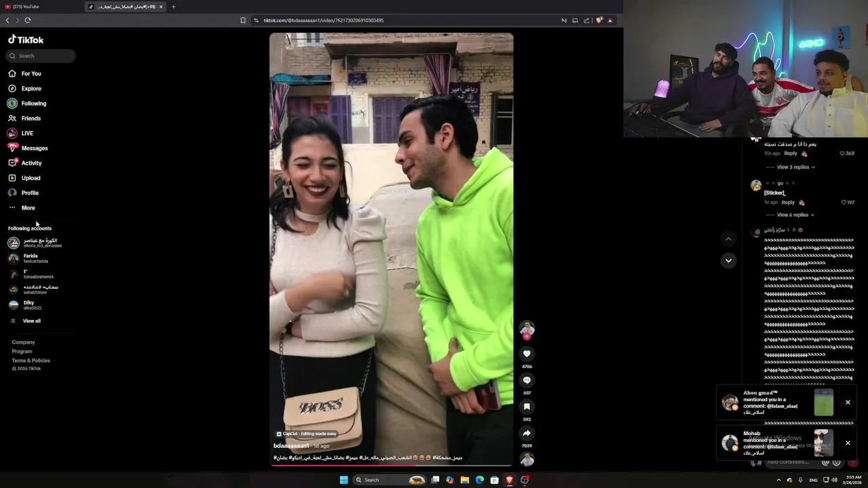Viewport: 868px width, 488px height.
Task: Expand Terms & Policies footer section
Action: [x=31, y=361]
